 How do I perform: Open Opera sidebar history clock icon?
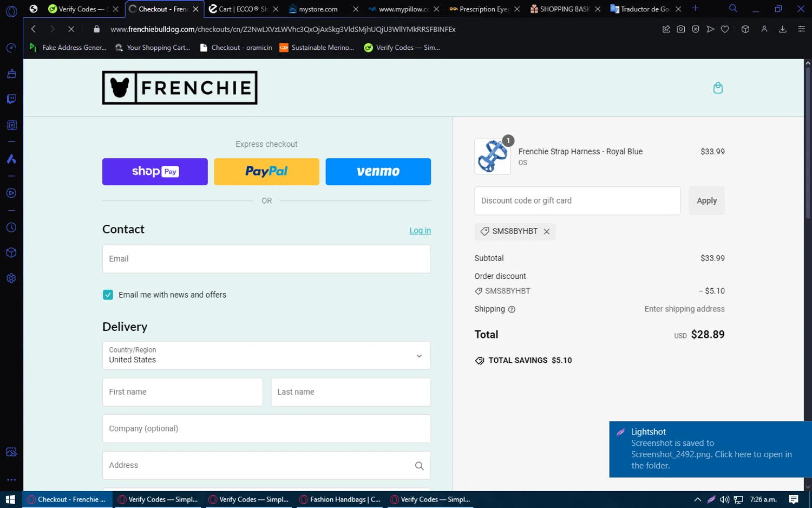tap(11, 228)
